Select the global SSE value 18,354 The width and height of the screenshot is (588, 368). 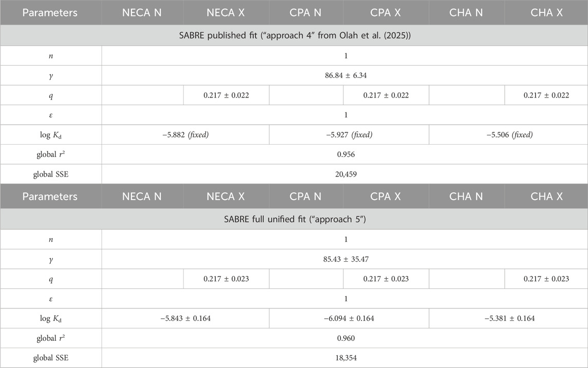click(345, 358)
